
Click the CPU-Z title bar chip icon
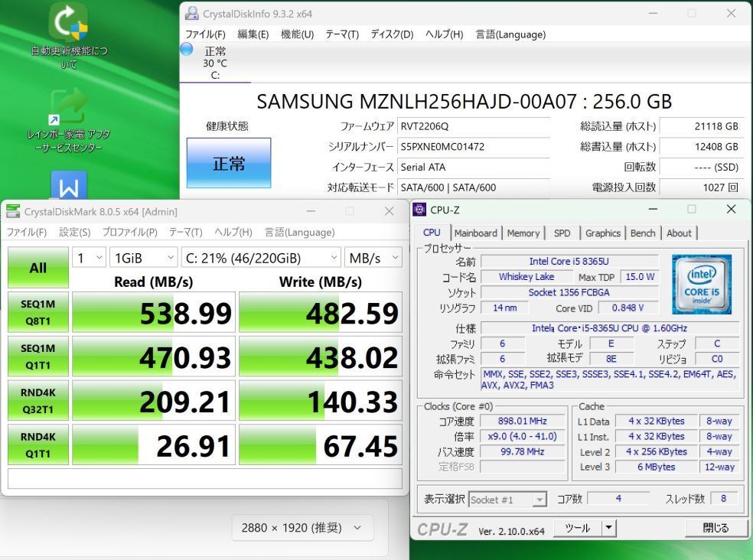tap(419, 210)
